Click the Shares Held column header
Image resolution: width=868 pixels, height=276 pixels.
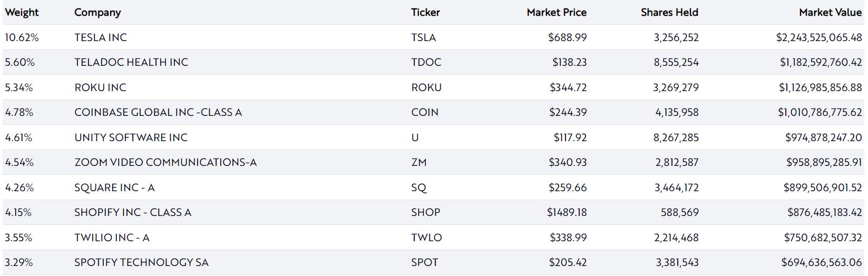coord(669,12)
